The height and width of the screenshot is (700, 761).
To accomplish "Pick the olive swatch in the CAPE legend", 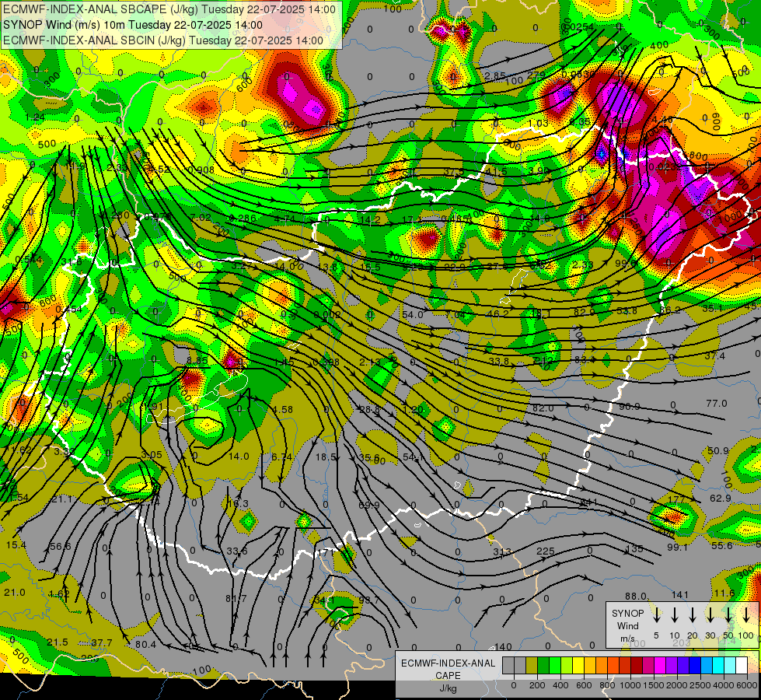I will 532,666.
